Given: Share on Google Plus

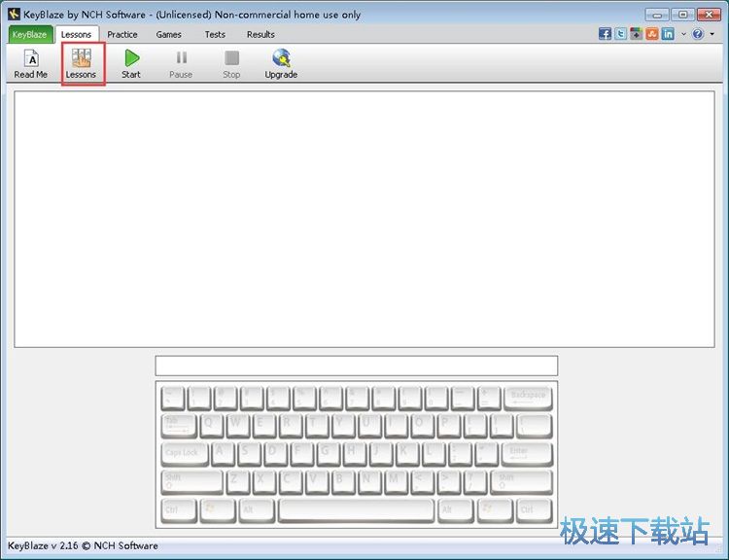Looking at the screenshot, I should coord(636,34).
